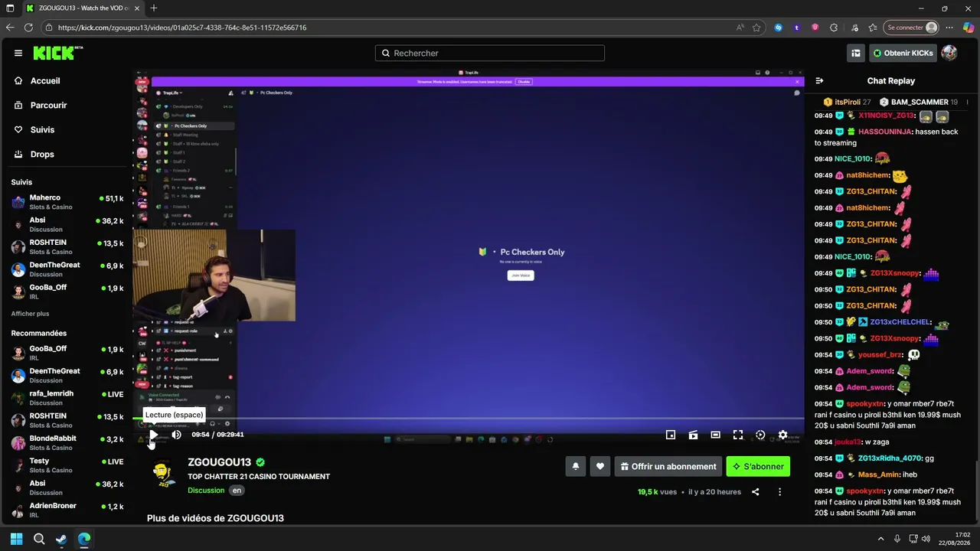
Task: Open the Read aloud icon in address bar
Action: [740, 28]
